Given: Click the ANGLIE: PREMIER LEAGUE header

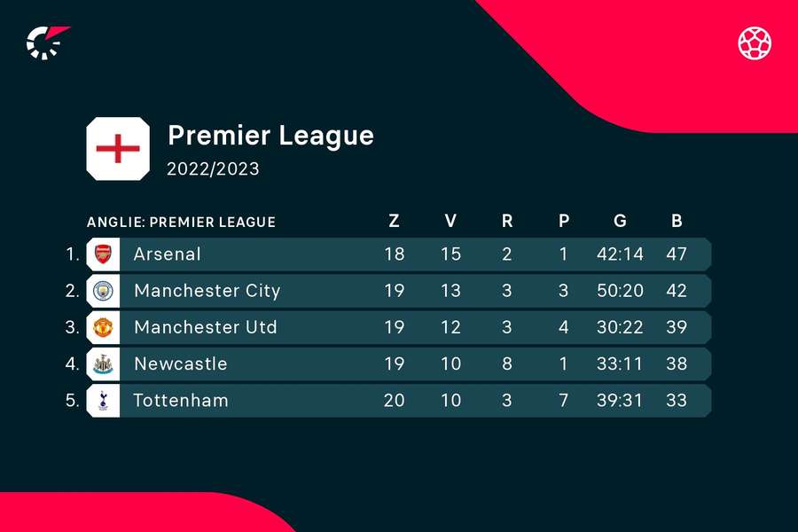Looking at the screenshot, I should (181, 222).
